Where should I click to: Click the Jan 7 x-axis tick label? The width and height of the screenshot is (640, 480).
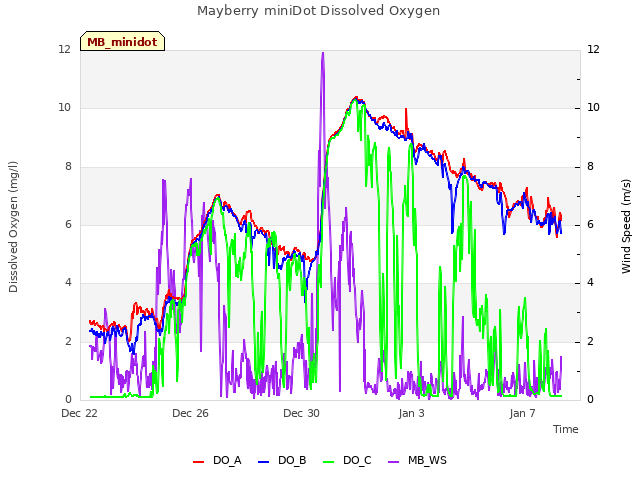[x=522, y=413]
